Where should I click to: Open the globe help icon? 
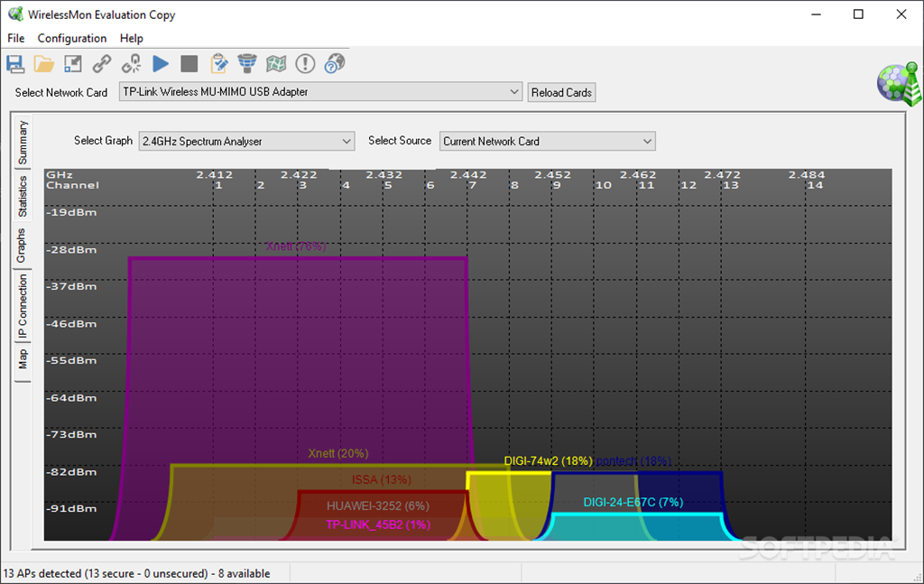(x=334, y=64)
